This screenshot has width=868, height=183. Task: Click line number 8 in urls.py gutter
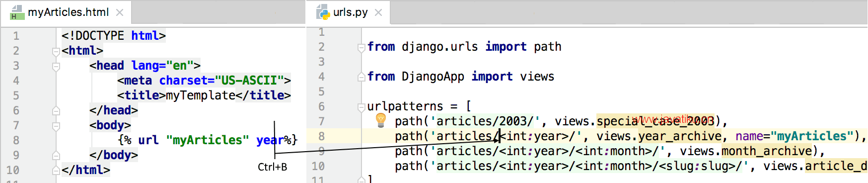click(x=321, y=136)
